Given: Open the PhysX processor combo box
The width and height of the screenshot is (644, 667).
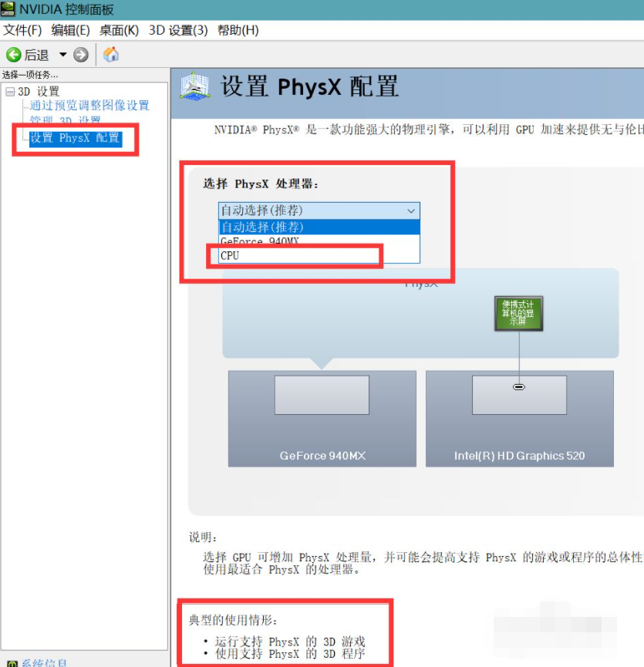Looking at the screenshot, I should [x=319, y=211].
